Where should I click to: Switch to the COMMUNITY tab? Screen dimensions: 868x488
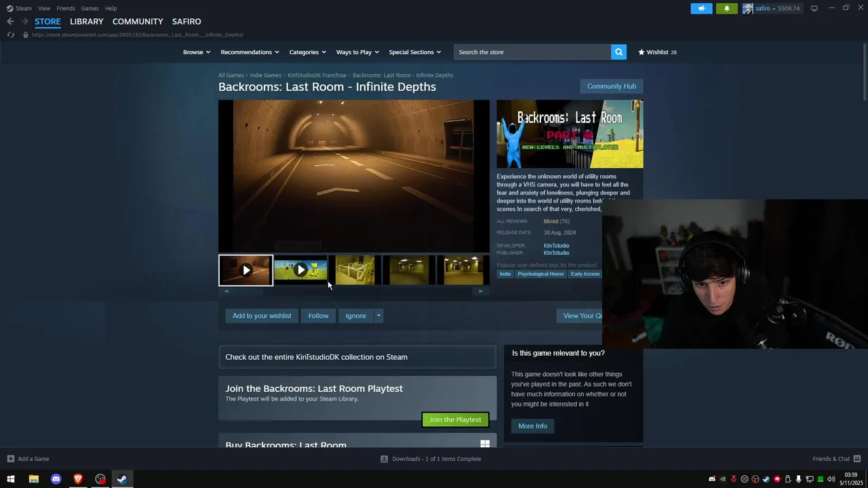pyautogui.click(x=138, y=22)
